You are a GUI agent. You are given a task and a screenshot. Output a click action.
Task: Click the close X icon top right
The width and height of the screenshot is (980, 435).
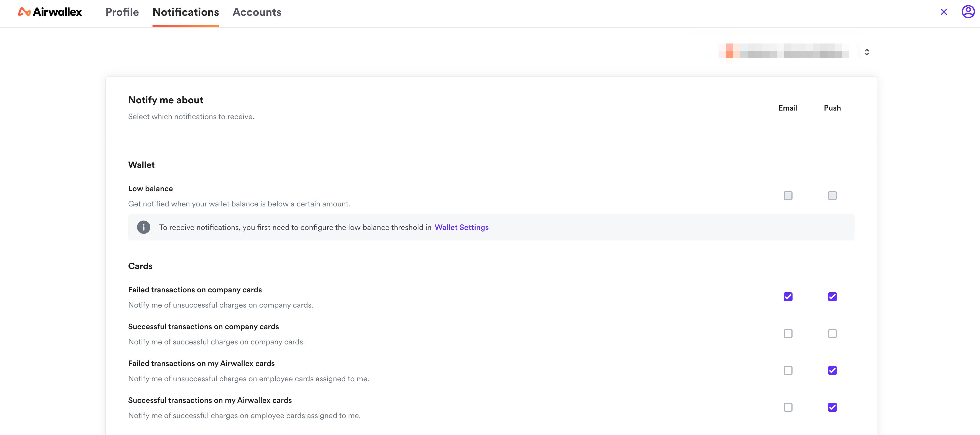pyautogui.click(x=943, y=12)
